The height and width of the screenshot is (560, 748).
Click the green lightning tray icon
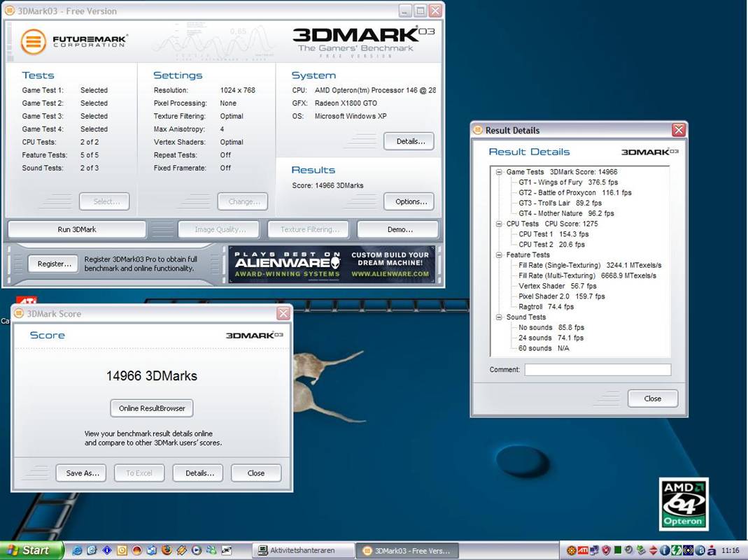coord(677,550)
